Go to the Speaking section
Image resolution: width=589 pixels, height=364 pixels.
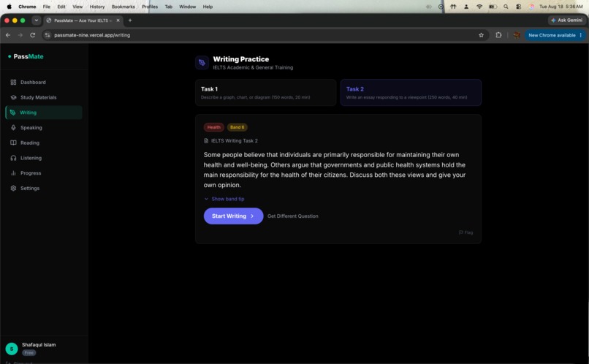click(x=44, y=128)
